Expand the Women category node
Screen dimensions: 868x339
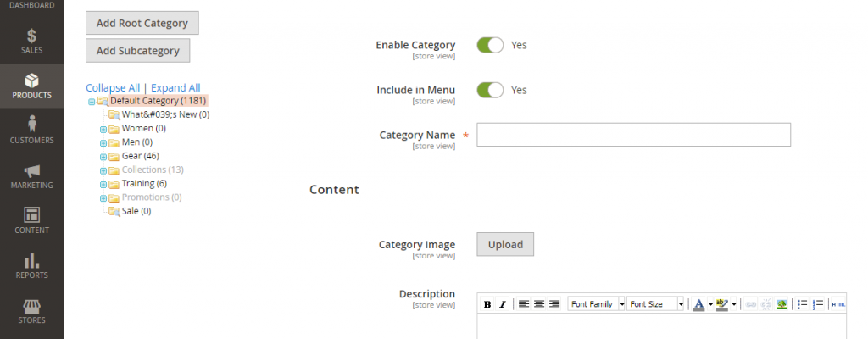pos(103,129)
